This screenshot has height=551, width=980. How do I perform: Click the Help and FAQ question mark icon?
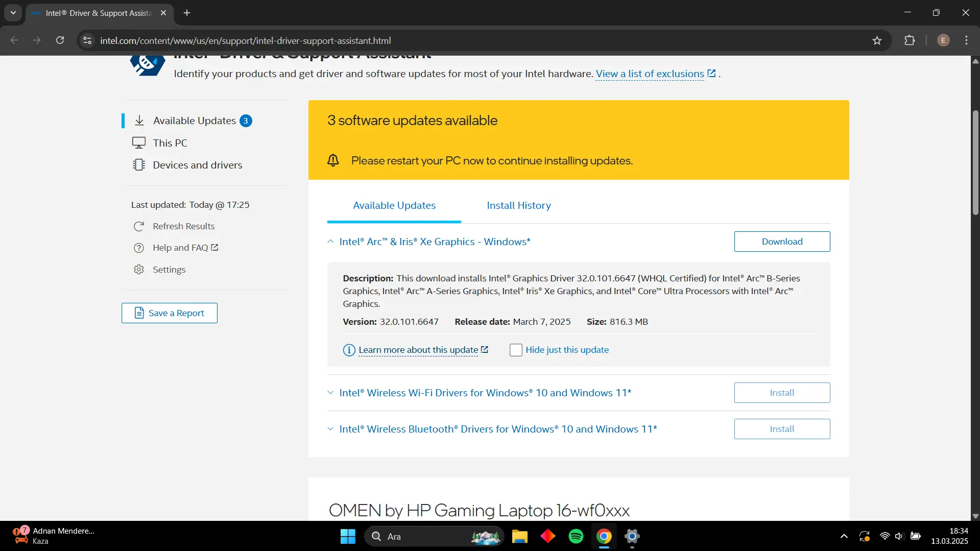[139, 248]
